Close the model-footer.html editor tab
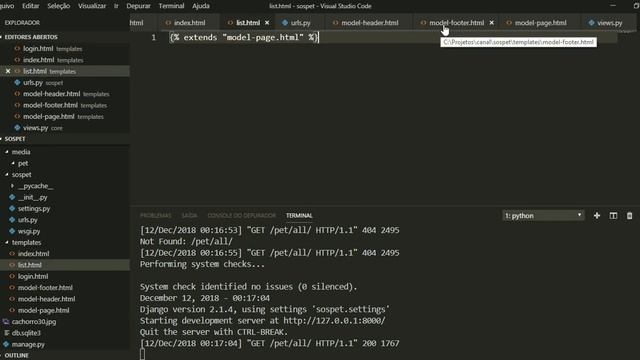This screenshot has height=360, width=640. [491, 23]
